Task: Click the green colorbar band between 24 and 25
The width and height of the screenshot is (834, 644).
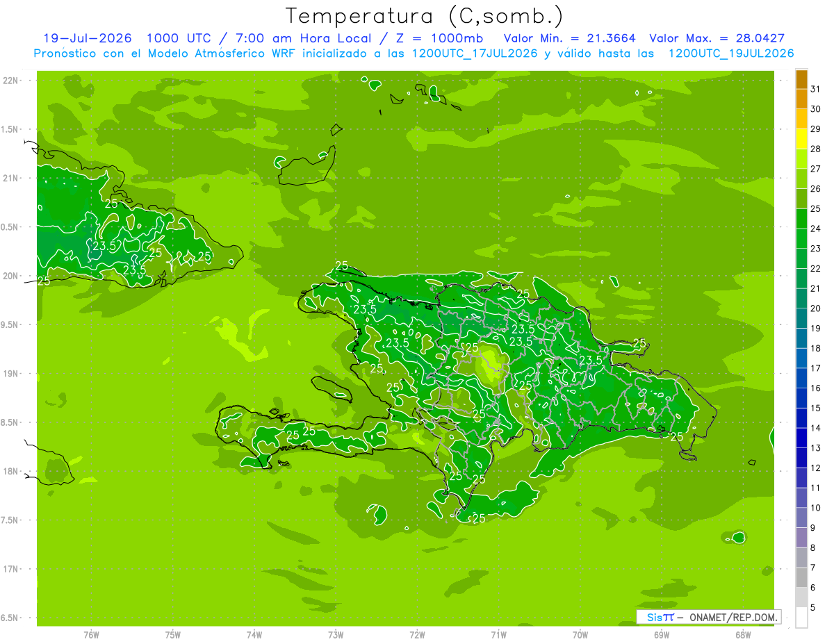Action: (801, 219)
